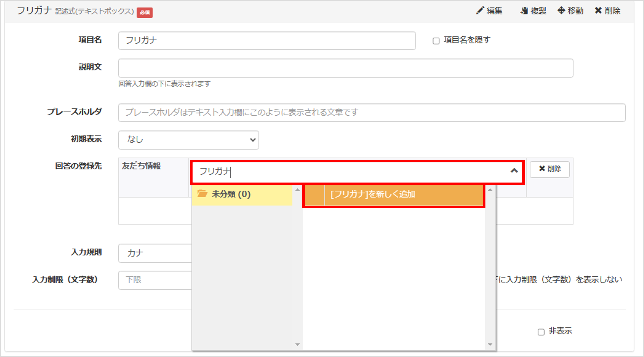
Task: Check the 項目名を隠す checkbox
Action: [436, 41]
